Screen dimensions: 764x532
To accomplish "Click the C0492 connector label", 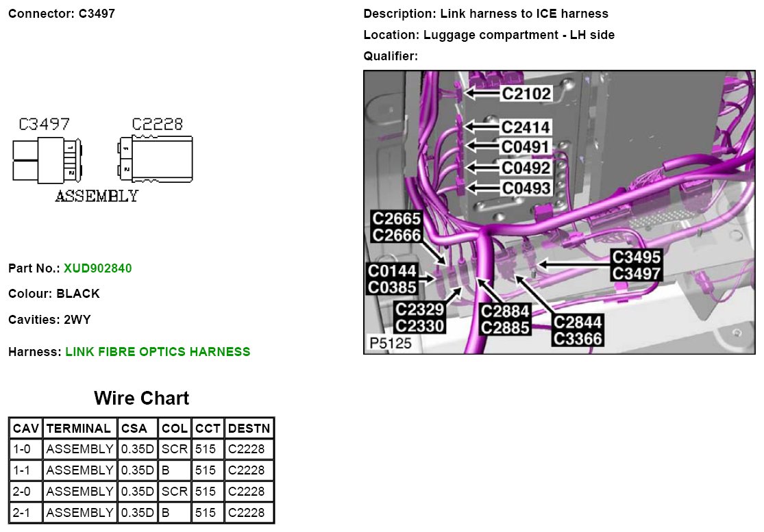I will tap(526, 168).
